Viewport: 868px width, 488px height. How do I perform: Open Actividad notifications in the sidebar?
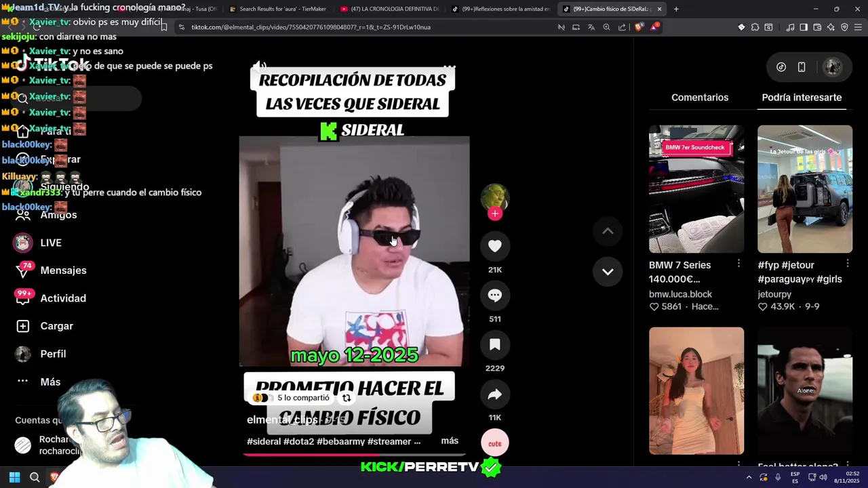pyautogui.click(x=52, y=298)
